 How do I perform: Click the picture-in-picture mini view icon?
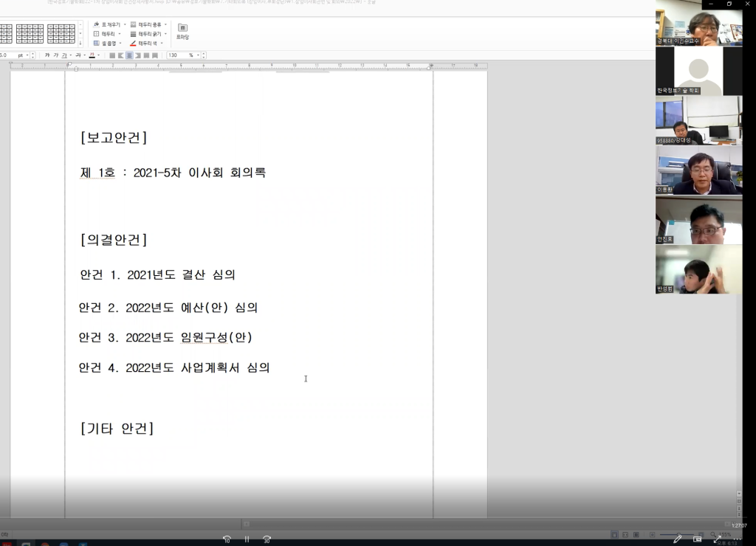[x=697, y=539]
